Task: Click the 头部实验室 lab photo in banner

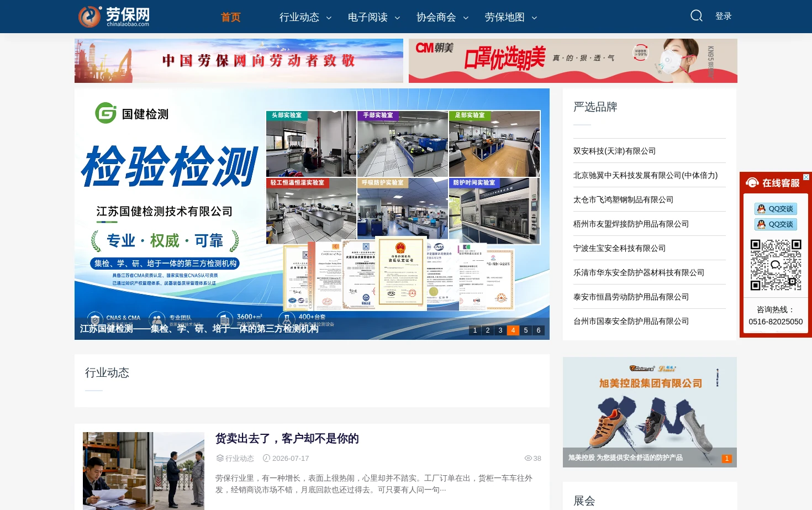Action: click(311, 144)
